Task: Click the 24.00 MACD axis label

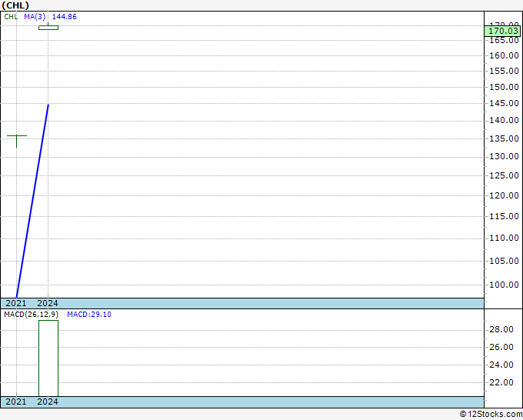Action: tap(501, 365)
